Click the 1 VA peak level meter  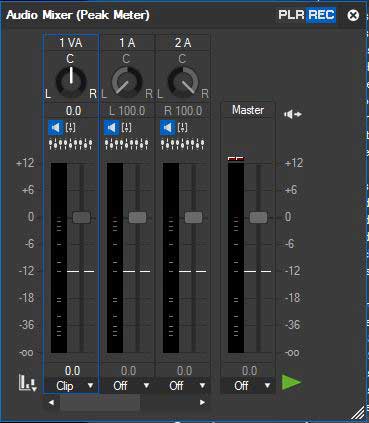[59, 258]
